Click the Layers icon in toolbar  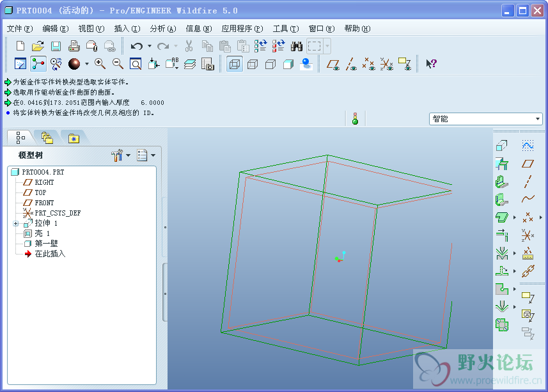pos(190,64)
